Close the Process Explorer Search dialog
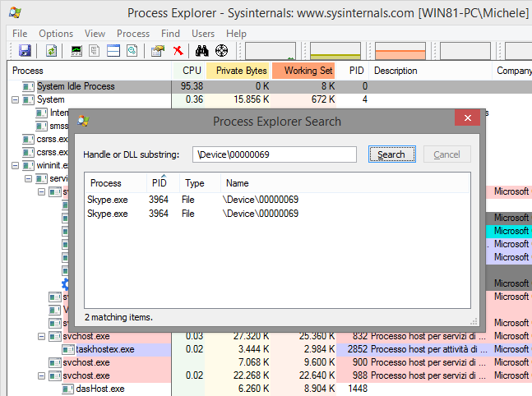The height and width of the screenshot is (396, 532). (x=468, y=117)
